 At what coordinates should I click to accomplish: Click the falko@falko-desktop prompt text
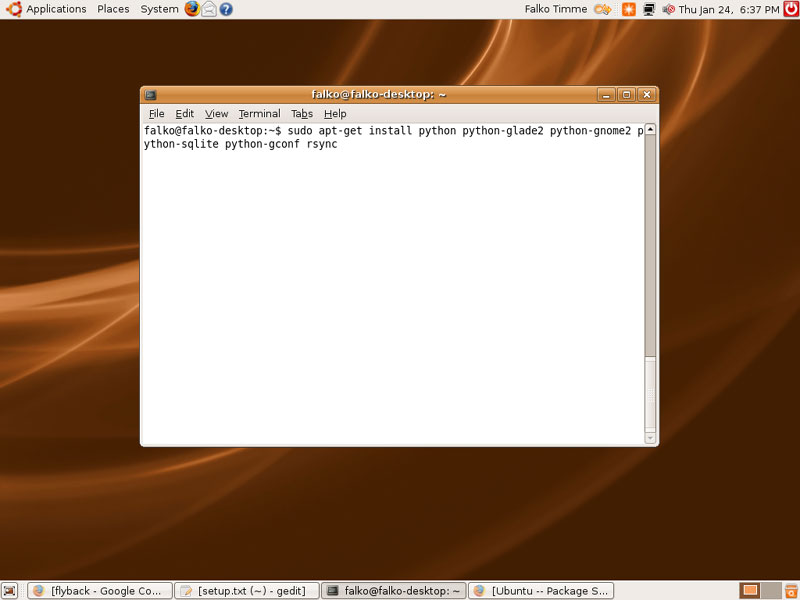click(x=212, y=131)
